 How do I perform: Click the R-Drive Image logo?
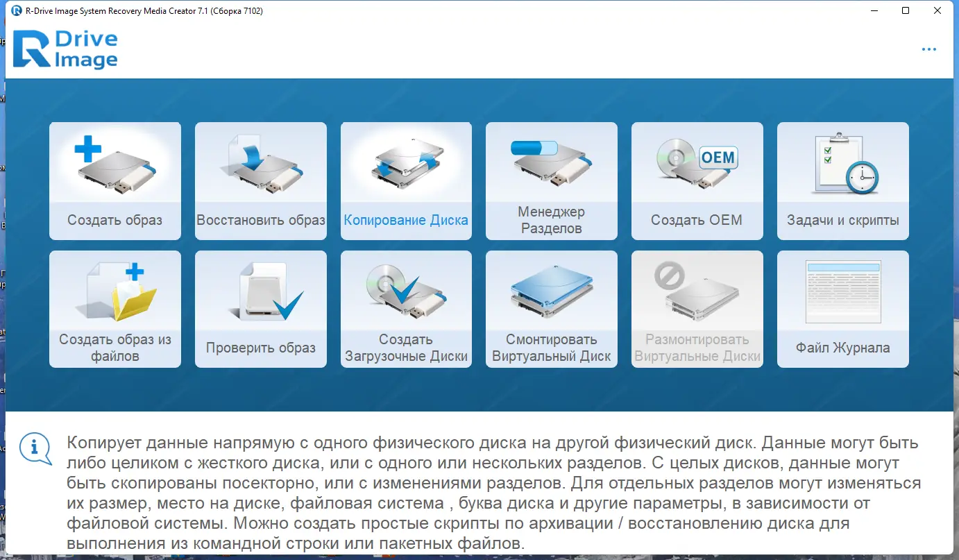[x=65, y=49]
